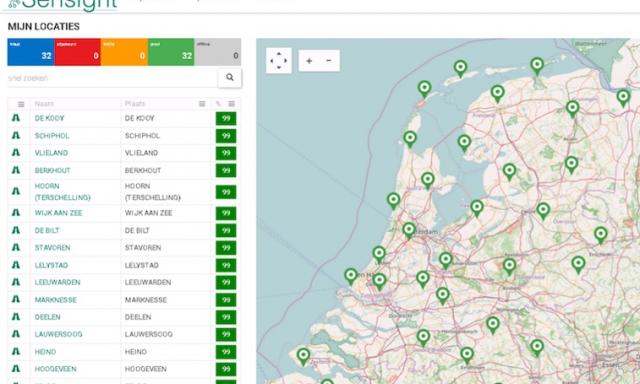Click the map marker in southwest Zeeland coast
Screen dimensions: 640x384
pyautogui.click(x=303, y=357)
